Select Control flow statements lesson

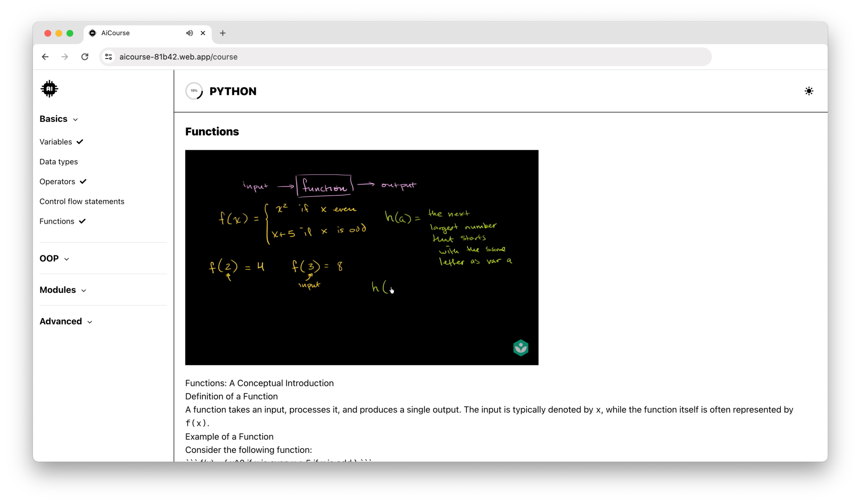82,202
